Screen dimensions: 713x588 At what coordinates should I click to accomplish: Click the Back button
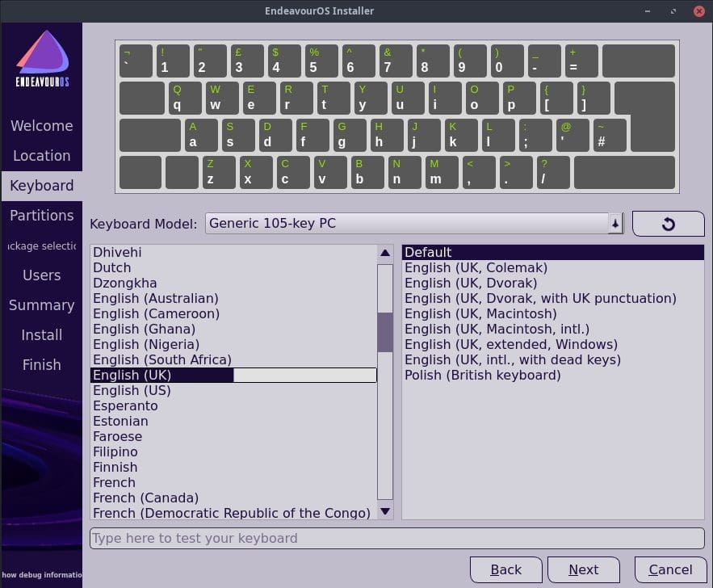(x=505, y=569)
